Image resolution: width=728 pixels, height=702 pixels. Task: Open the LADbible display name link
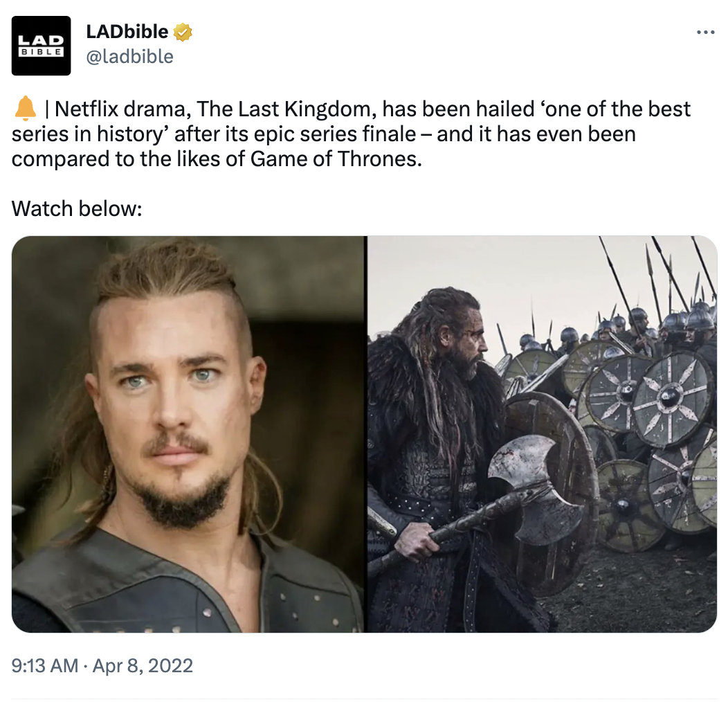pos(127,32)
